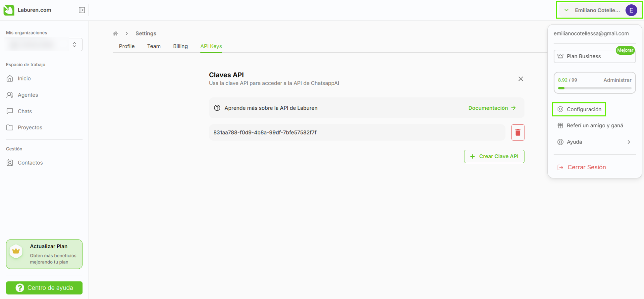Open Proyectos in the sidebar

click(30, 127)
